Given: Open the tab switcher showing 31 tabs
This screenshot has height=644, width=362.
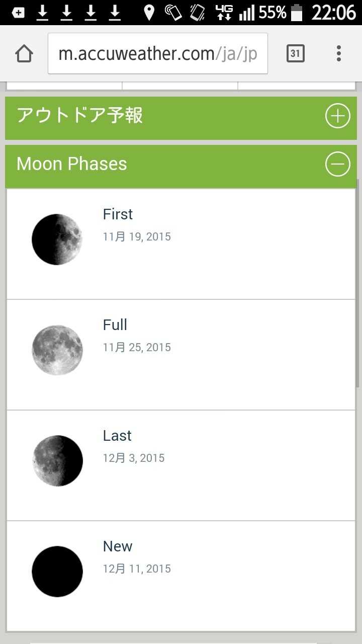Looking at the screenshot, I should 296,53.
